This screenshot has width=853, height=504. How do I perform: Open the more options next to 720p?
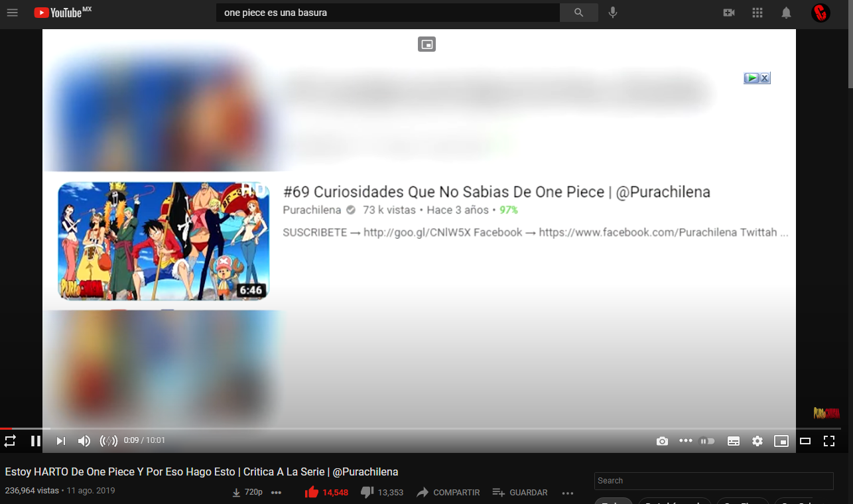pos(277,493)
